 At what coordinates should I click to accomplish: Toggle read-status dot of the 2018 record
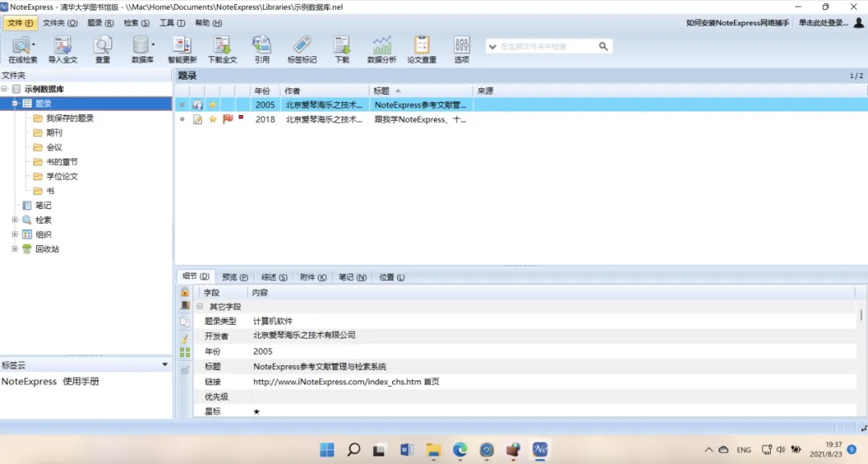[182, 119]
